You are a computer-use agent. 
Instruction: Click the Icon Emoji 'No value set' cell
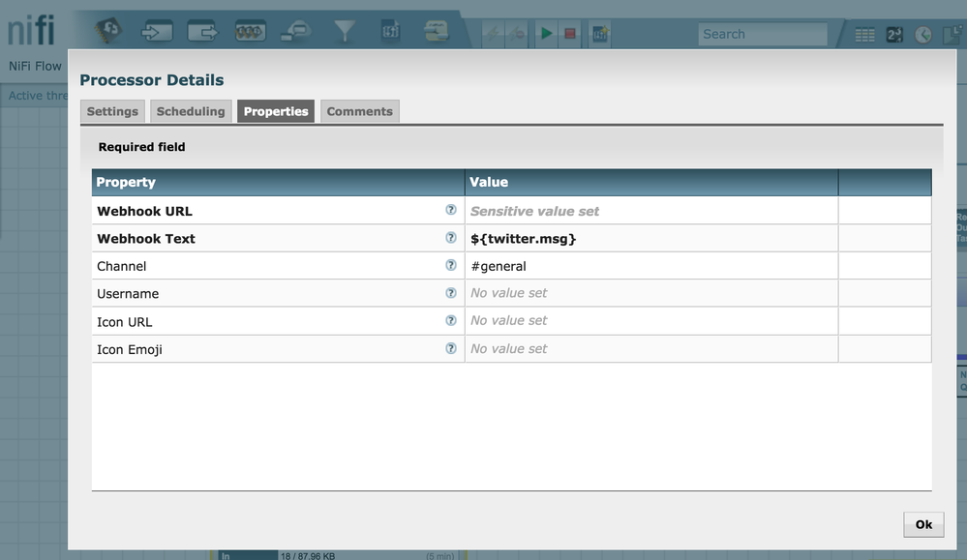[651, 349]
